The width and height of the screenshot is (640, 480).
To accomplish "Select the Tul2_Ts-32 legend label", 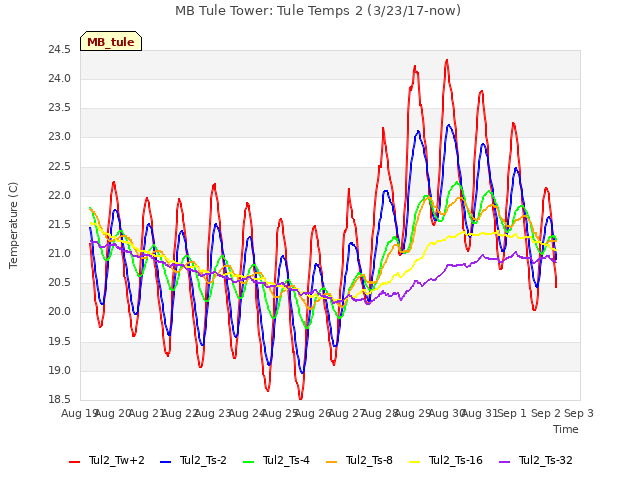I will click(546, 460).
